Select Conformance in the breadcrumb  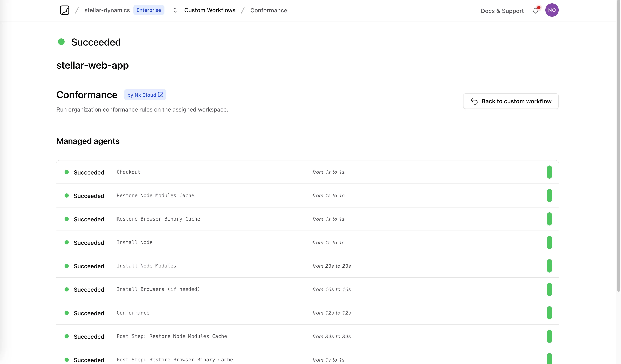click(269, 10)
